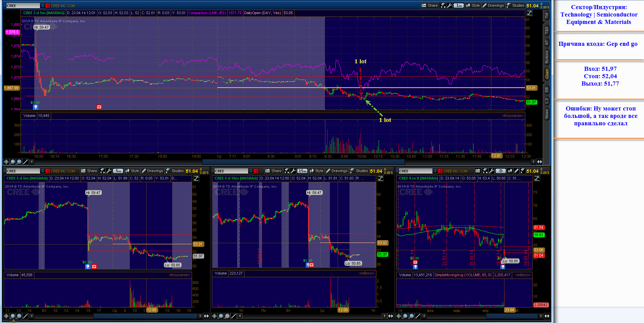Open studies flask icon in daily chart
644x323 pixels.
click(x=523, y=171)
